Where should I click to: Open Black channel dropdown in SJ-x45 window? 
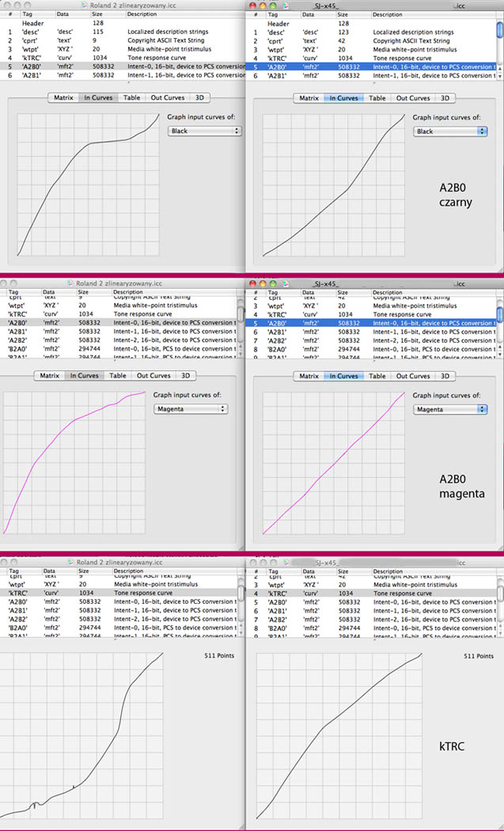click(x=450, y=131)
